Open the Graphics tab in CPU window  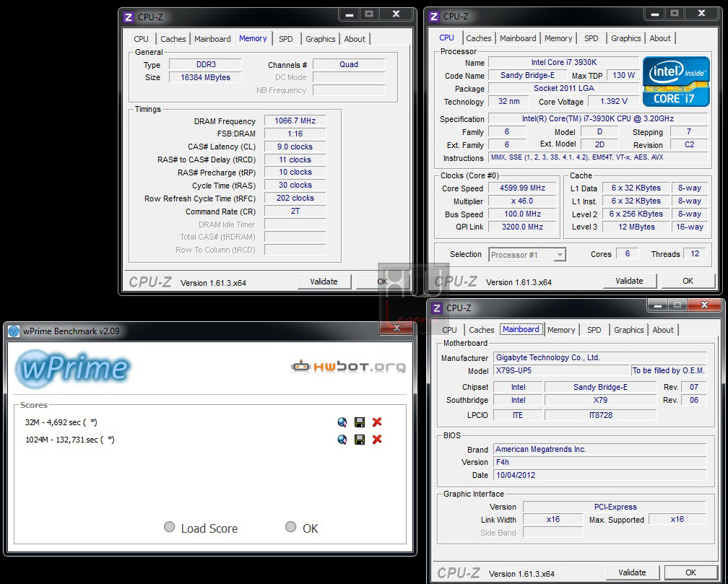(625, 38)
